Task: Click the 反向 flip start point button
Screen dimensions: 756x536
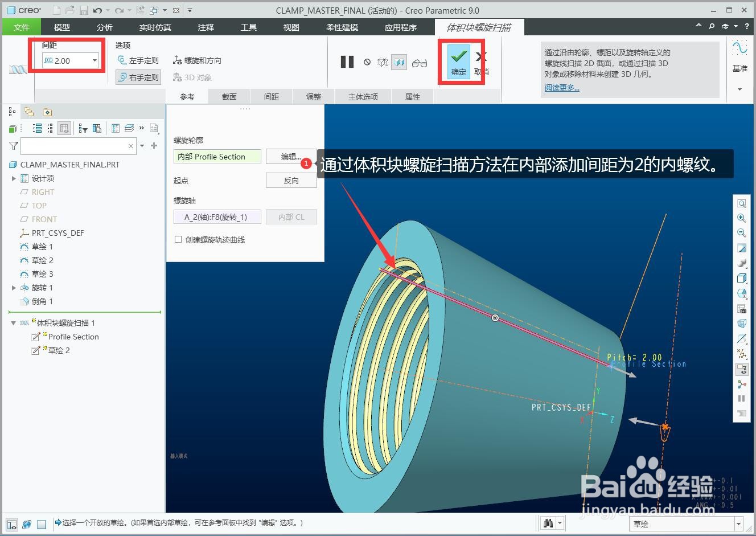Action: (x=291, y=181)
